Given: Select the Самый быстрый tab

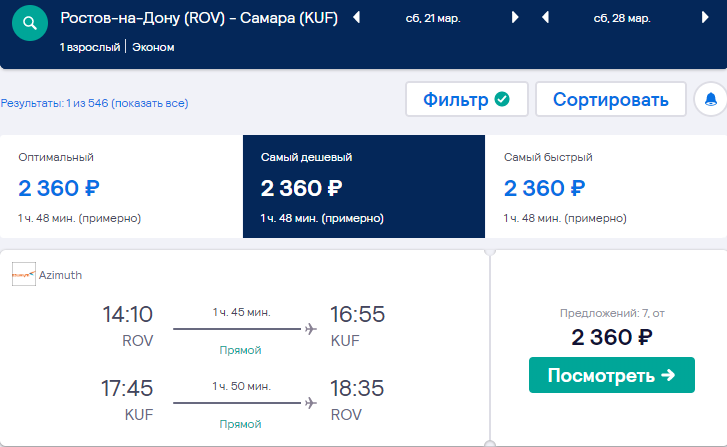Looking at the screenshot, I should point(606,186).
